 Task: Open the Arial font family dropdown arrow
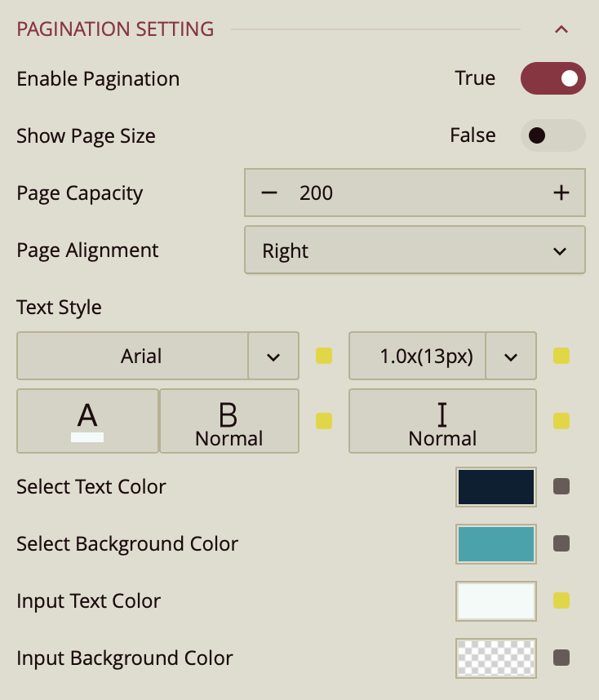(273, 357)
